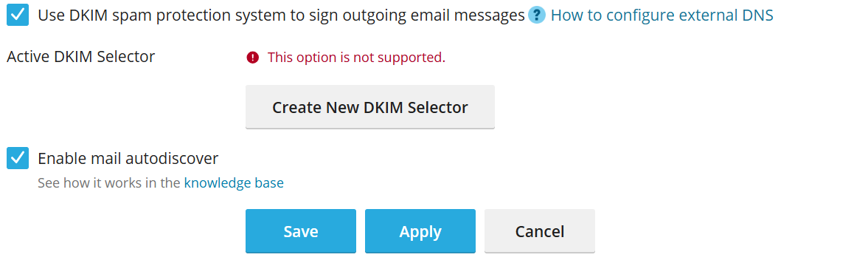Open the knowledge base link
The width and height of the screenshot is (868, 277).
[234, 183]
